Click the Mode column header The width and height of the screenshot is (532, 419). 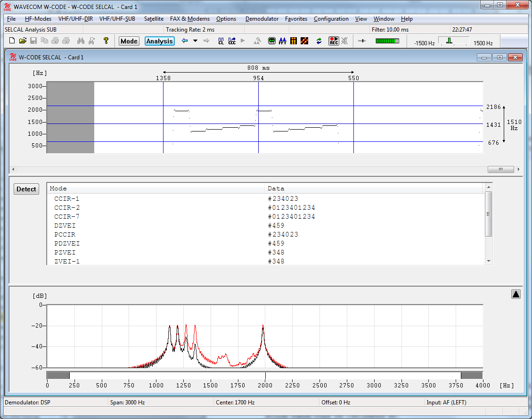tap(156, 189)
